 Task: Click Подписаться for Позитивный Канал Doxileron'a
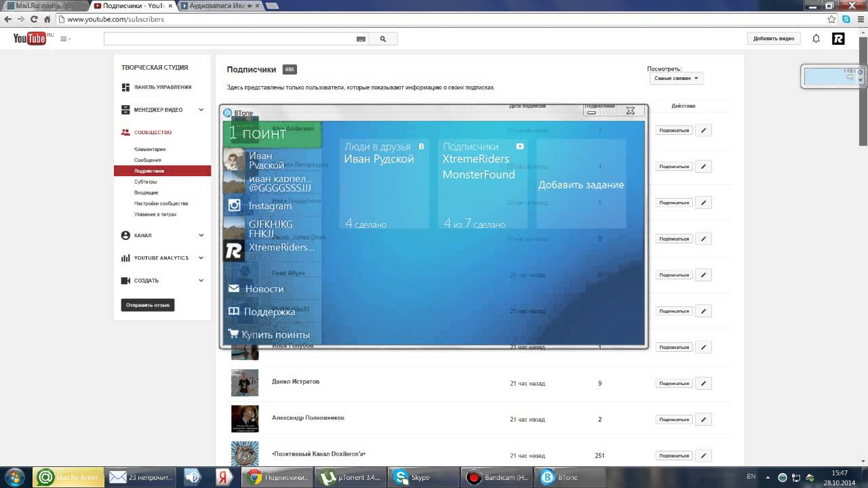674,455
